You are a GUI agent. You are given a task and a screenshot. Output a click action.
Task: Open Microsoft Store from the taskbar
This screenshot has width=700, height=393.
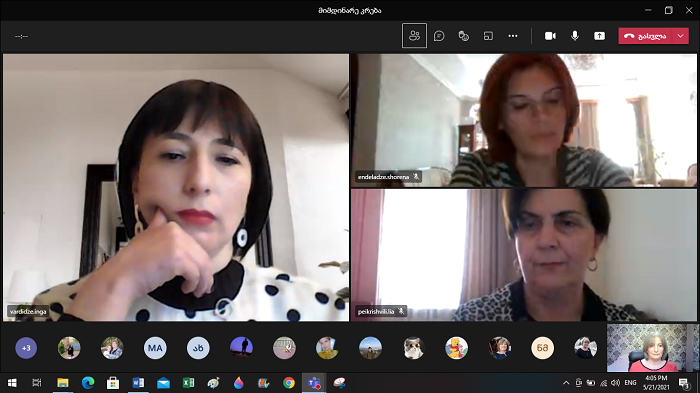[113, 383]
